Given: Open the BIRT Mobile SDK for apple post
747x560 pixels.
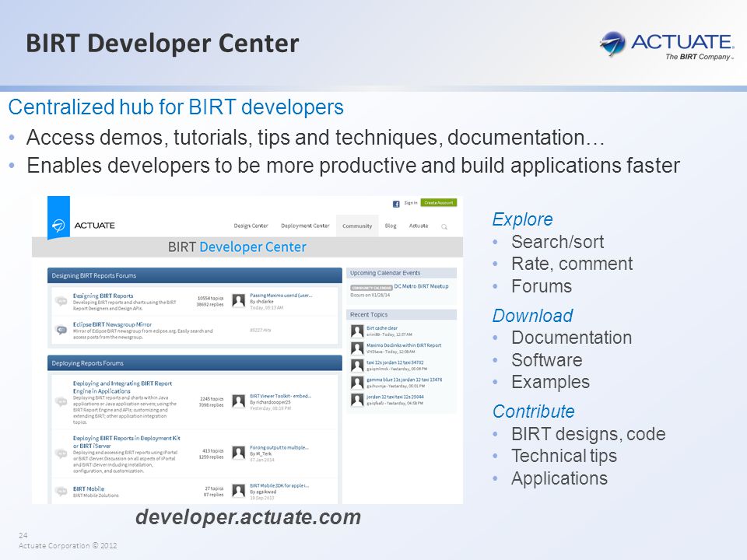Looking at the screenshot, I should (279, 485).
